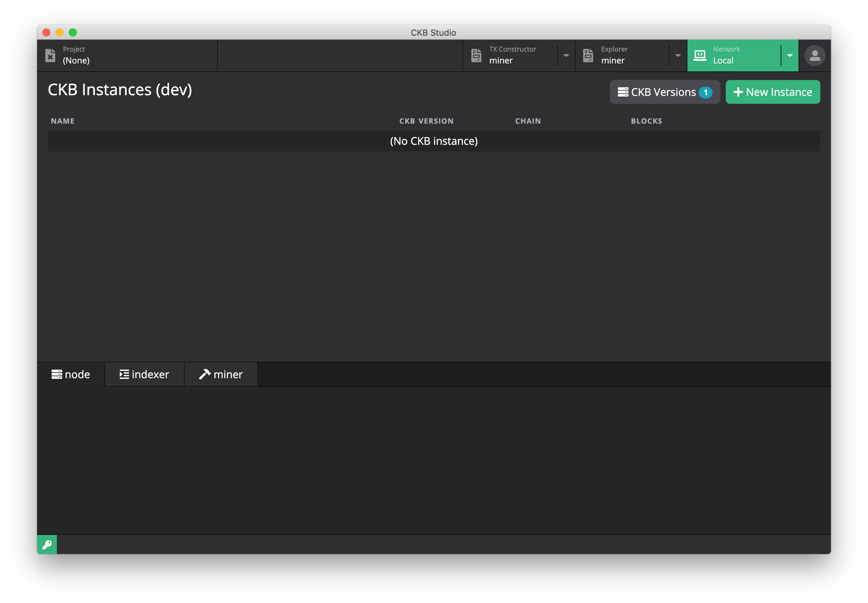
Task: Open the user account avatar
Action: click(x=815, y=56)
